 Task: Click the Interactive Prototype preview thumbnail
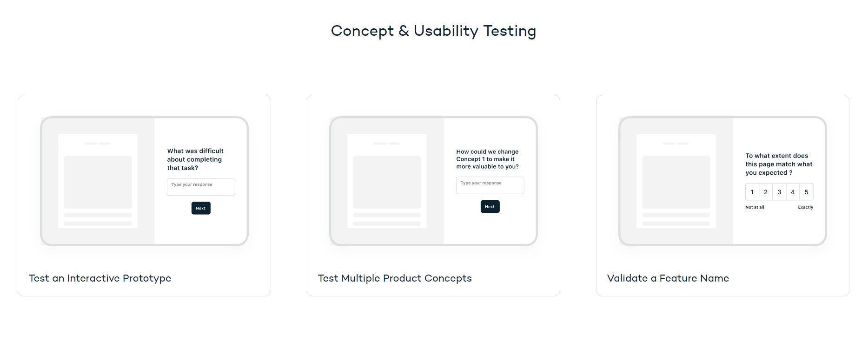coord(144,181)
